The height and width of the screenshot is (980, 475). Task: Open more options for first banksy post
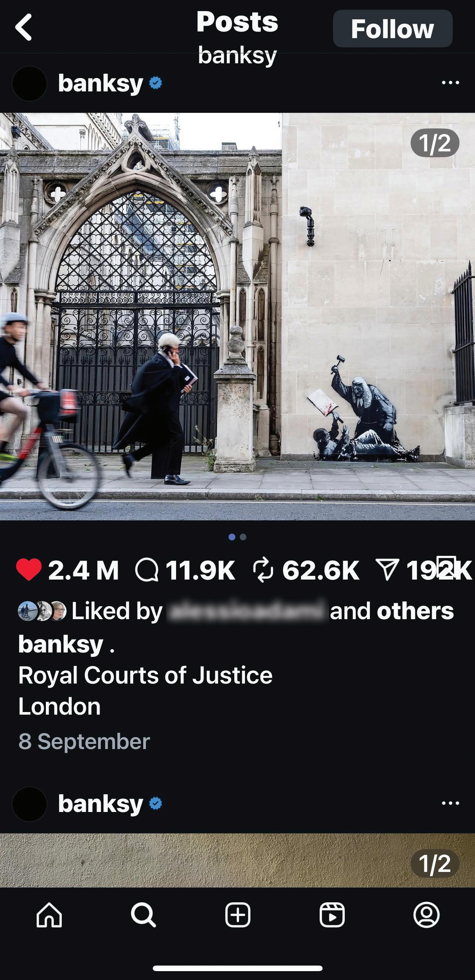(451, 83)
